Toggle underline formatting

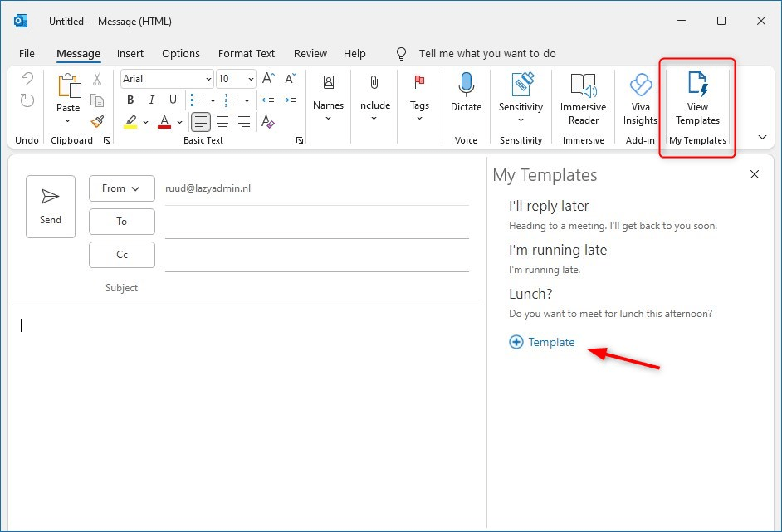click(x=174, y=99)
